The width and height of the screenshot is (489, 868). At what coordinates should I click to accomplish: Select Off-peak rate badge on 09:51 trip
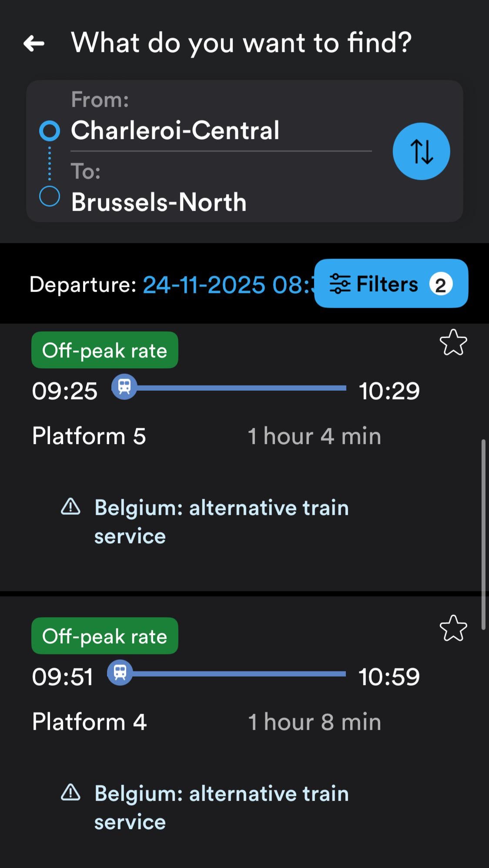[104, 636]
